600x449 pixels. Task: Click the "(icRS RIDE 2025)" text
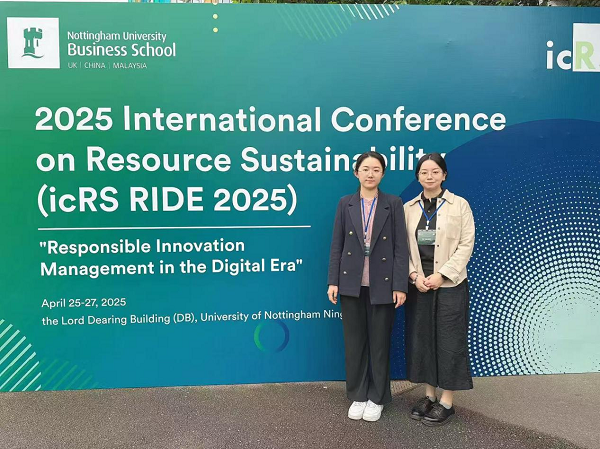click(x=167, y=199)
